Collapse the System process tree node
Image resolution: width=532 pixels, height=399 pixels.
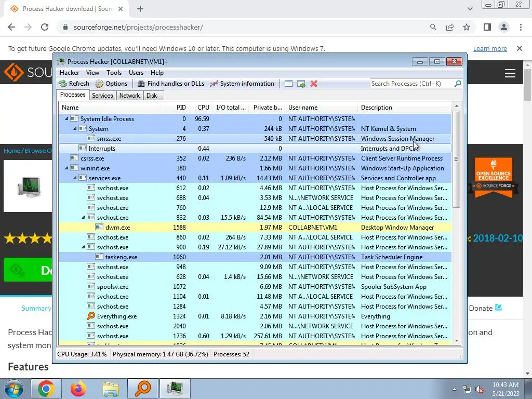(75, 129)
